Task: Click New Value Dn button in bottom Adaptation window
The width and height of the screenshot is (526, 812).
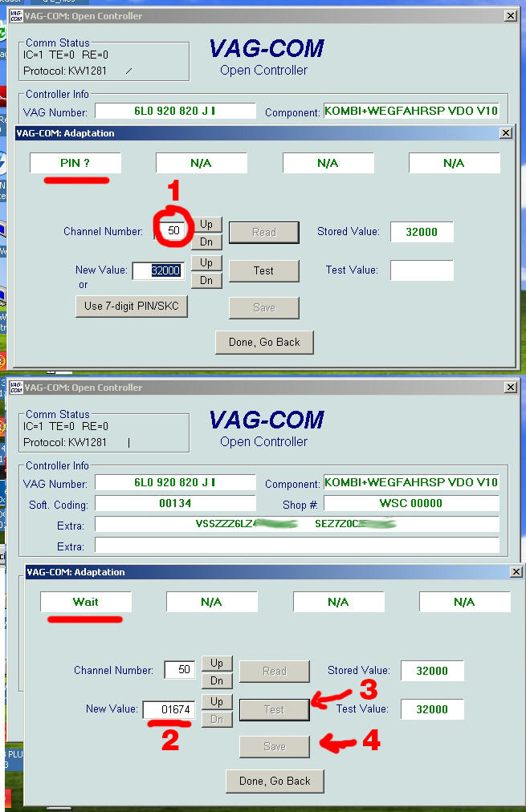Action: pos(217,719)
